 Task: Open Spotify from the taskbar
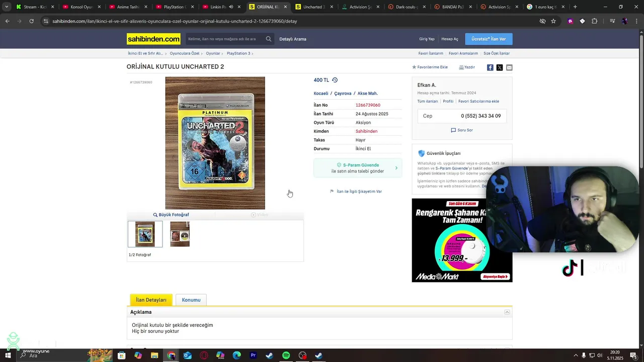286,355
